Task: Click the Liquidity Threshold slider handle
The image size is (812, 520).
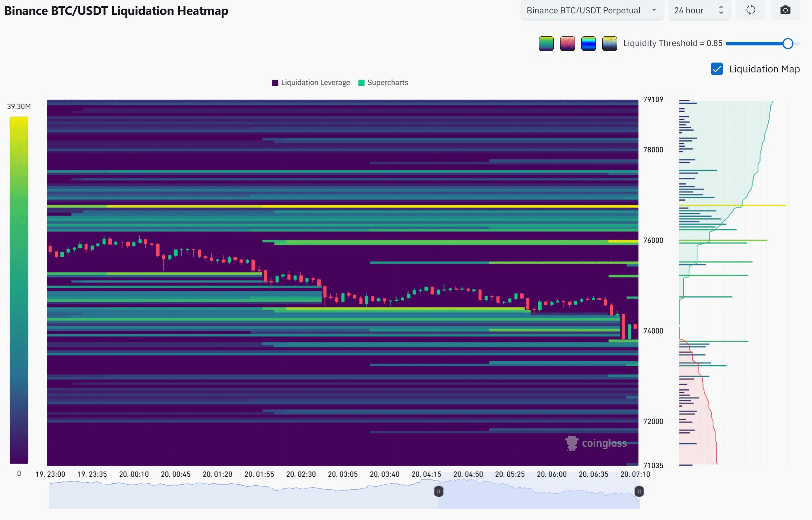Action: point(788,44)
